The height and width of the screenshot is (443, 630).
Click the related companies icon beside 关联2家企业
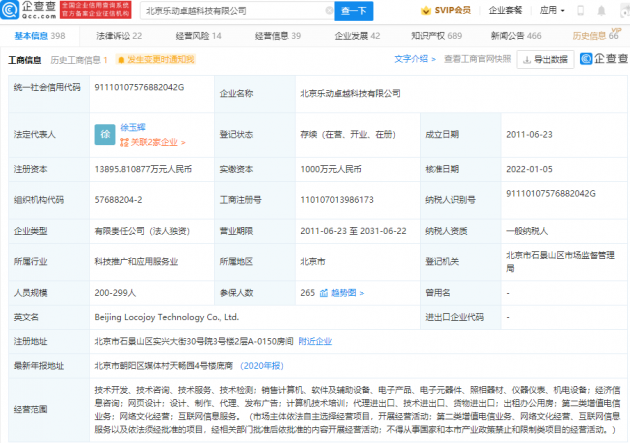coord(124,142)
